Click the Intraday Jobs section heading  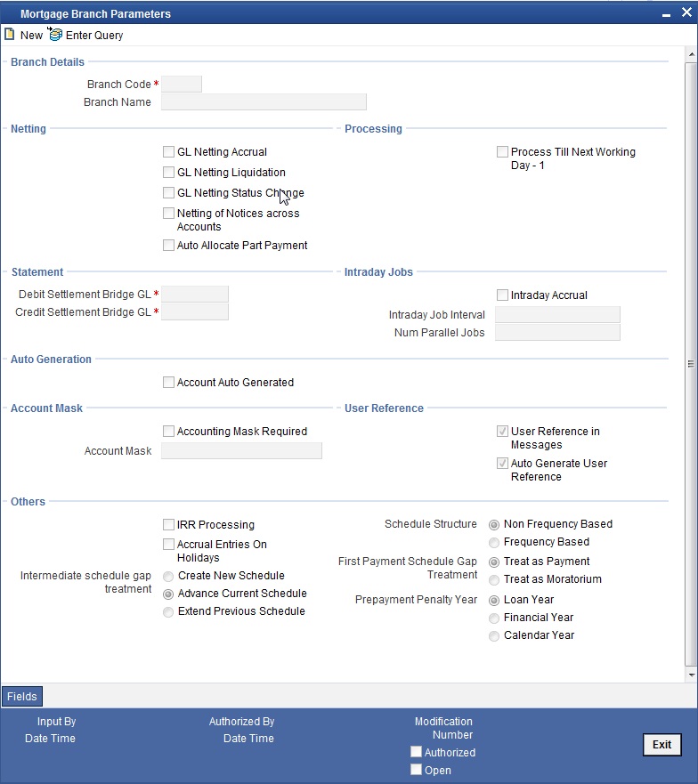[378, 272]
